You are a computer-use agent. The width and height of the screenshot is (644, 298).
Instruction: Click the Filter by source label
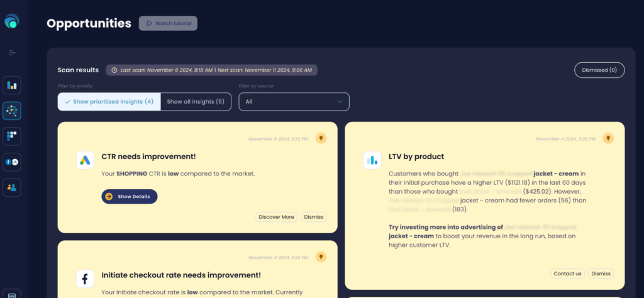(x=256, y=86)
